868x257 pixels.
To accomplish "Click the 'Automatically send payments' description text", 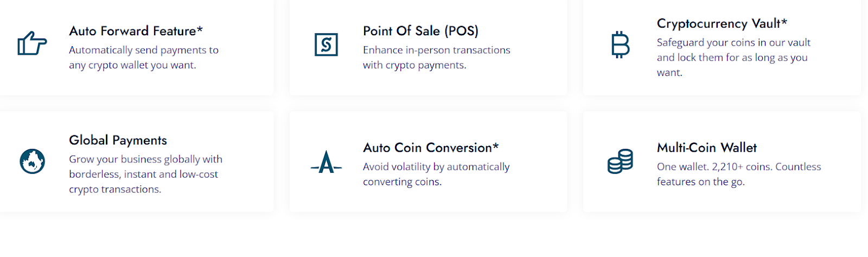I will (143, 50).
